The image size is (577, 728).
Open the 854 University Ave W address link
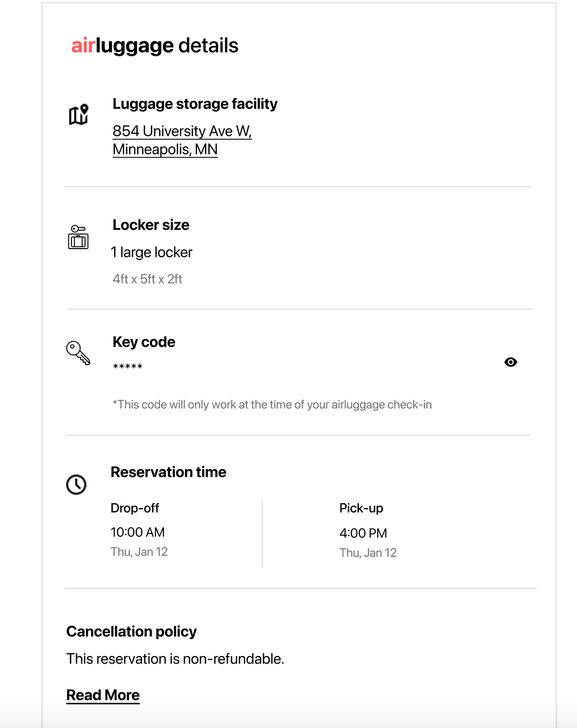(x=182, y=131)
